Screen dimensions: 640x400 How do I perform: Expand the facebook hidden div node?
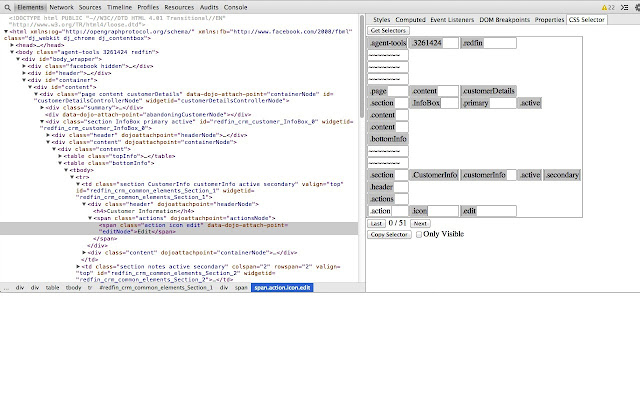click(24, 66)
